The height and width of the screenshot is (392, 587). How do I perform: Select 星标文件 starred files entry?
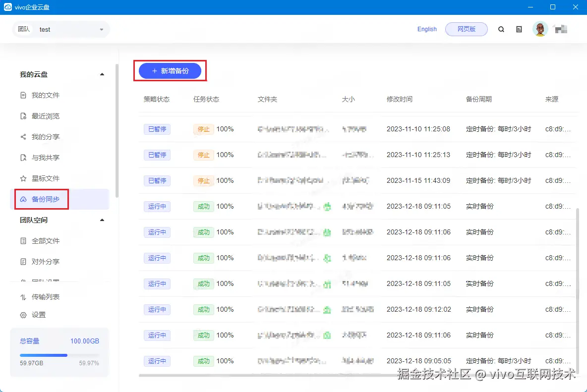(45, 178)
